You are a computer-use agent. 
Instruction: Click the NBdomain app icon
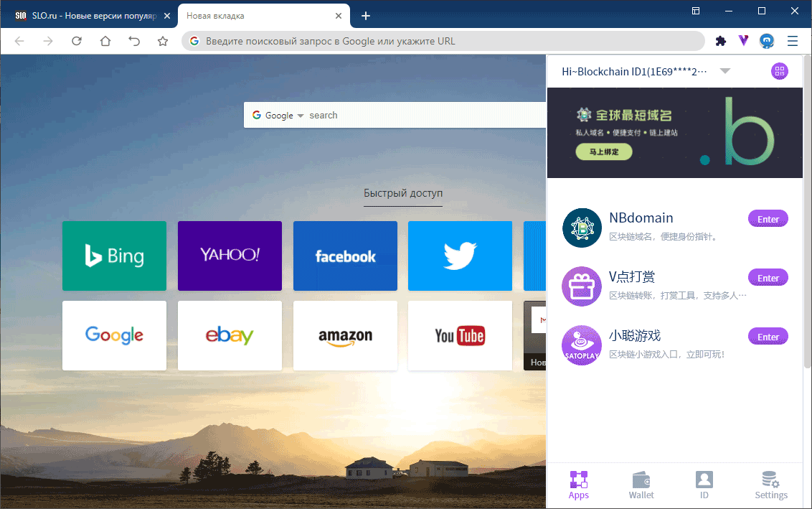582,228
